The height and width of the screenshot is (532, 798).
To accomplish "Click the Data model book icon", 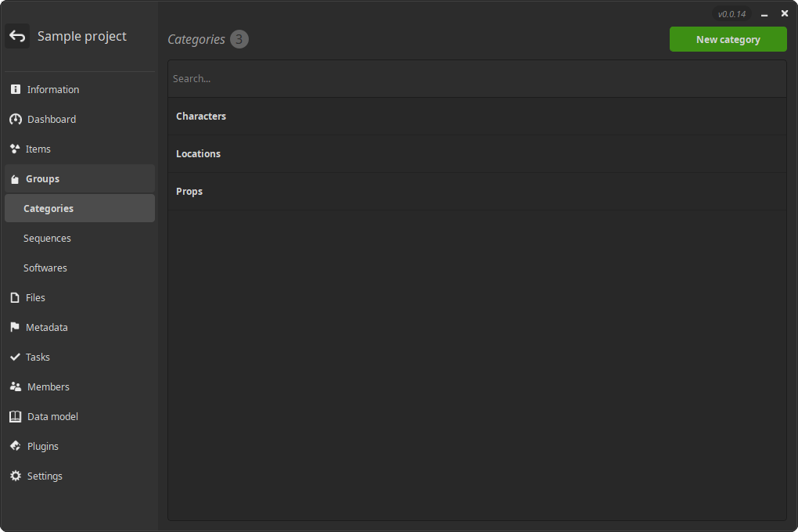I will [15, 417].
